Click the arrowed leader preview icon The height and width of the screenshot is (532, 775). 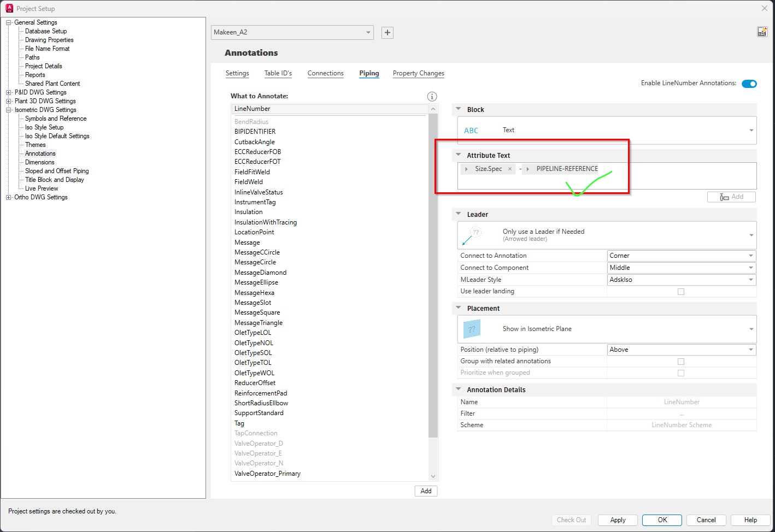[x=471, y=235]
